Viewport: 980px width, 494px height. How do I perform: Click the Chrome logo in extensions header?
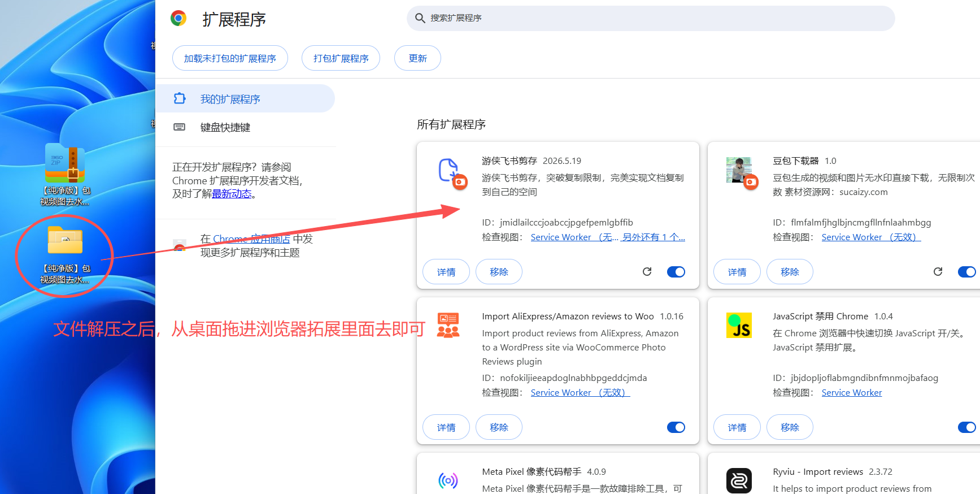pyautogui.click(x=178, y=19)
